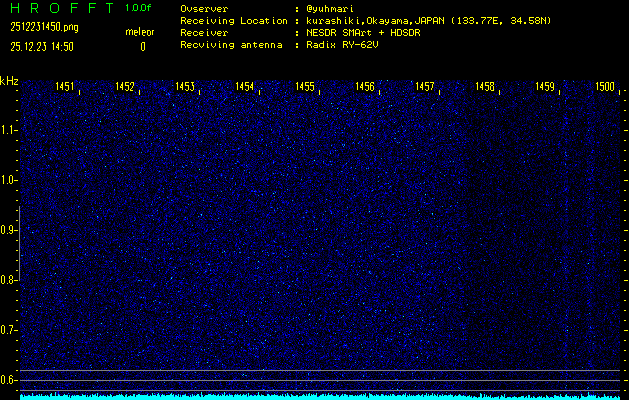Screen dimensions: 629x400
Task: Click the 1458 time marker
Action: [485, 88]
